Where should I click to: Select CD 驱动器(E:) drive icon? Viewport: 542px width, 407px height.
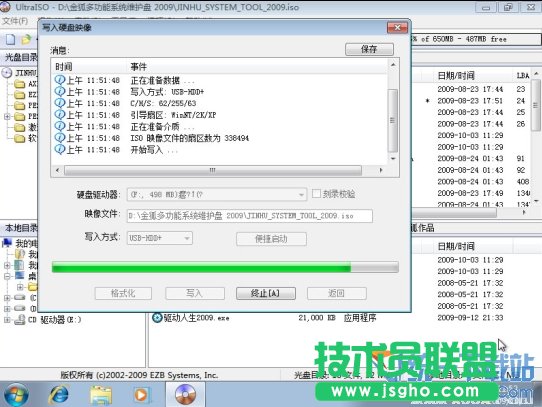(x=19, y=320)
